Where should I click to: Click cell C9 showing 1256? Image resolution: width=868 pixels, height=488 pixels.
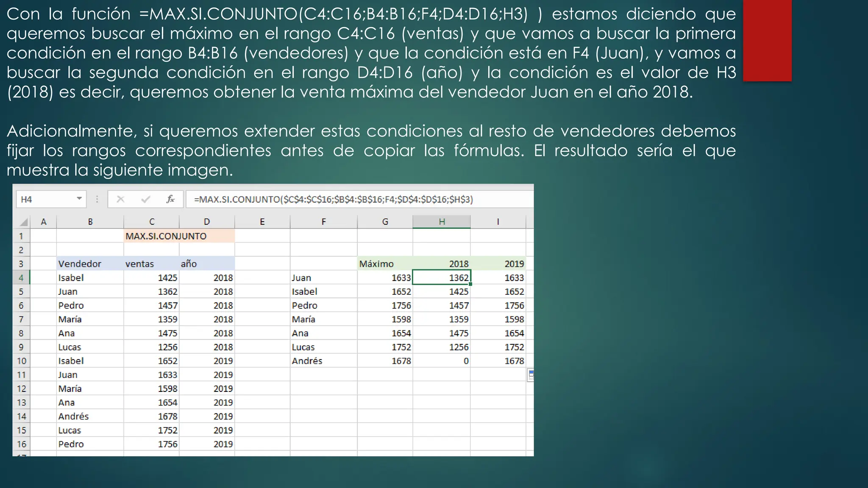coord(152,347)
